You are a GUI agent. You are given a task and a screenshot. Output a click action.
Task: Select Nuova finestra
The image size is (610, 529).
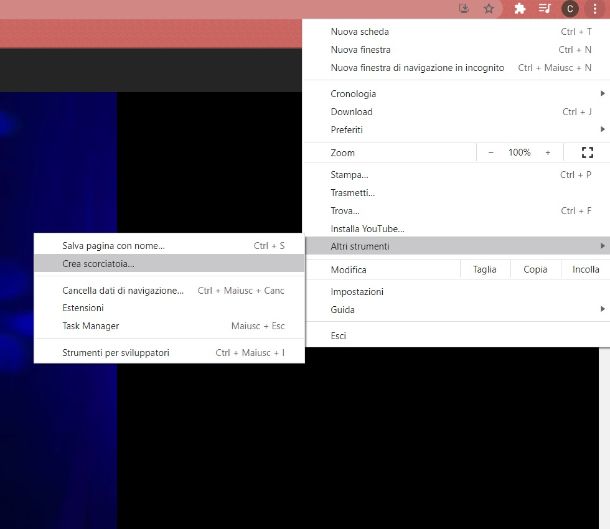[x=458, y=49]
